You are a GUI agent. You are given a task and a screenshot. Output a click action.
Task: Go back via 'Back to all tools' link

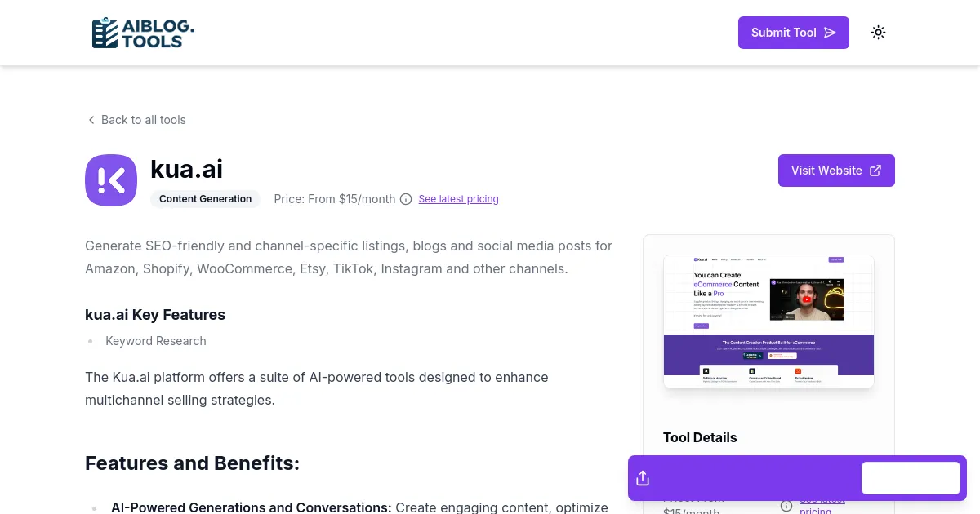[144, 120]
